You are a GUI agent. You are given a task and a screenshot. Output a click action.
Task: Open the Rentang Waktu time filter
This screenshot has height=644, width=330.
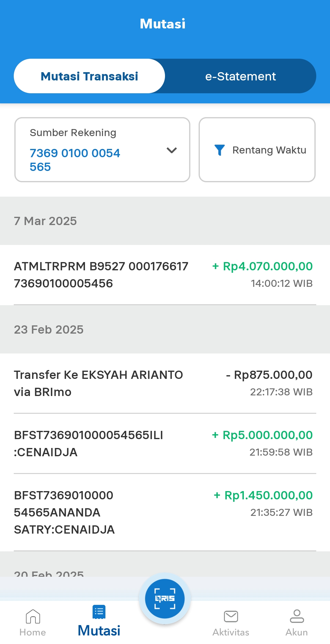[x=269, y=150]
